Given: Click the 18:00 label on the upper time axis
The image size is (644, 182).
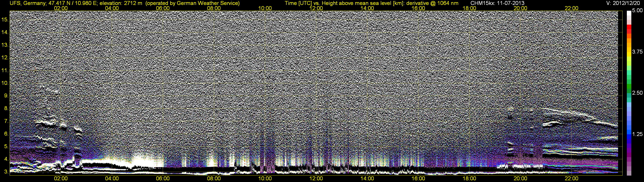Looking at the screenshot, I should [x=469, y=8].
